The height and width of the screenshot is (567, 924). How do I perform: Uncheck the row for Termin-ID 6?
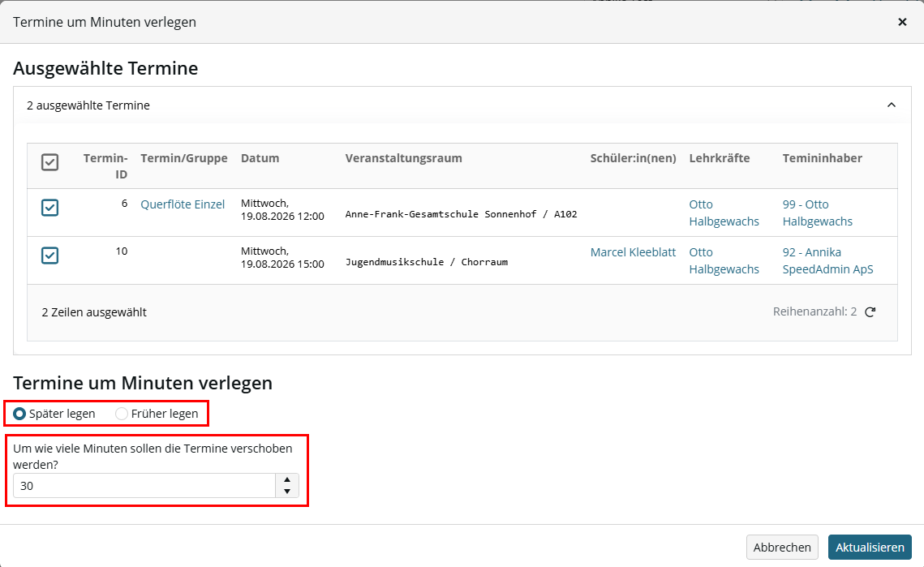[x=50, y=208]
